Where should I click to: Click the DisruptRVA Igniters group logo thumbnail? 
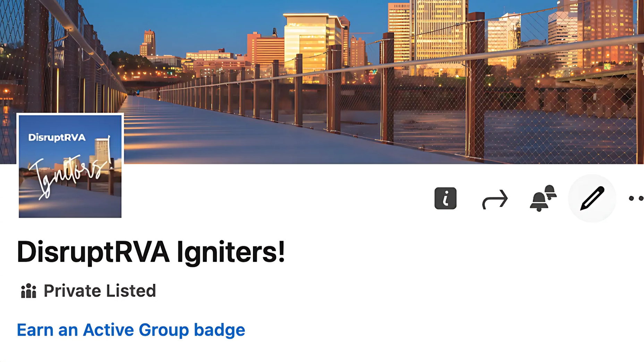pyautogui.click(x=70, y=166)
